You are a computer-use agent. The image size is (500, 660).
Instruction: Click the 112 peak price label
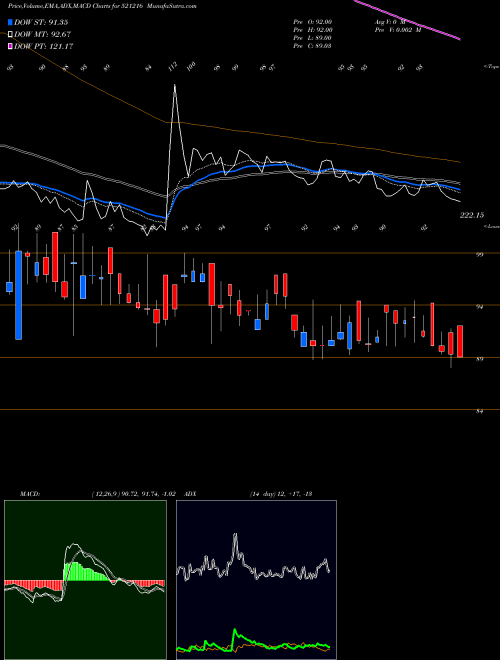coord(173,67)
